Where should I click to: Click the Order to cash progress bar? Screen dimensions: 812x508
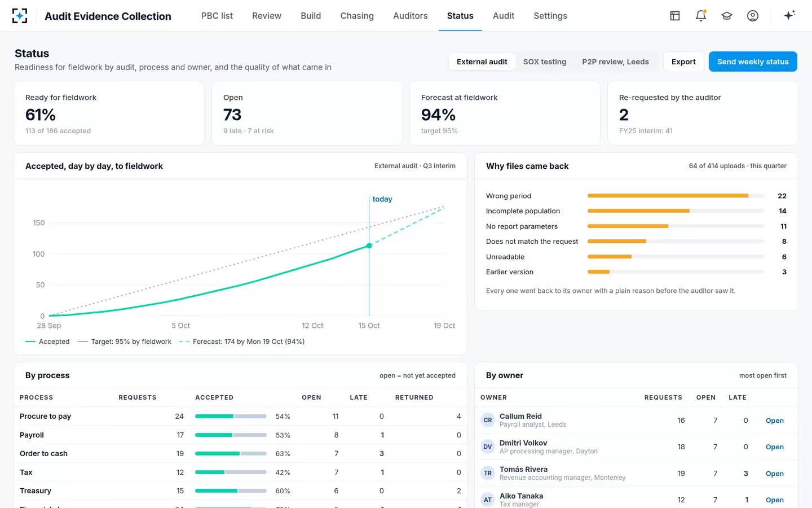(x=231, y=454)
